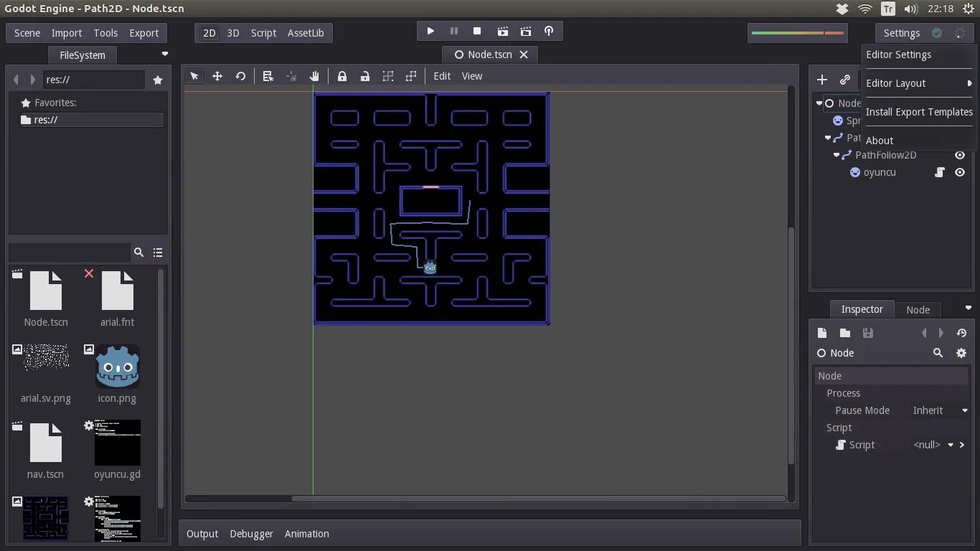Open Inspector object history
980x551 pixels.
(961, 333)
